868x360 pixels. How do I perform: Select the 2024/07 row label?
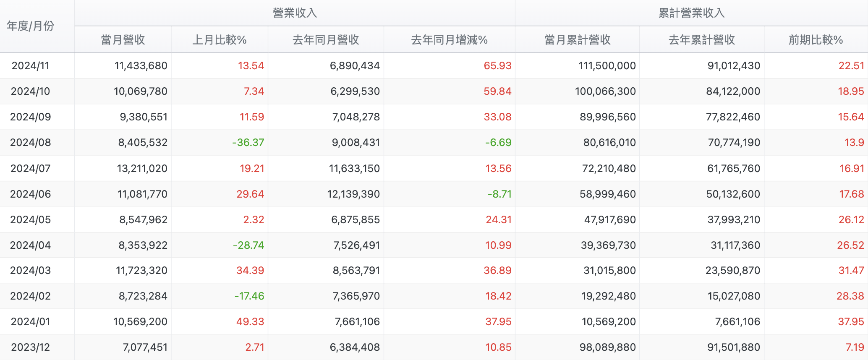pos(31,169)
